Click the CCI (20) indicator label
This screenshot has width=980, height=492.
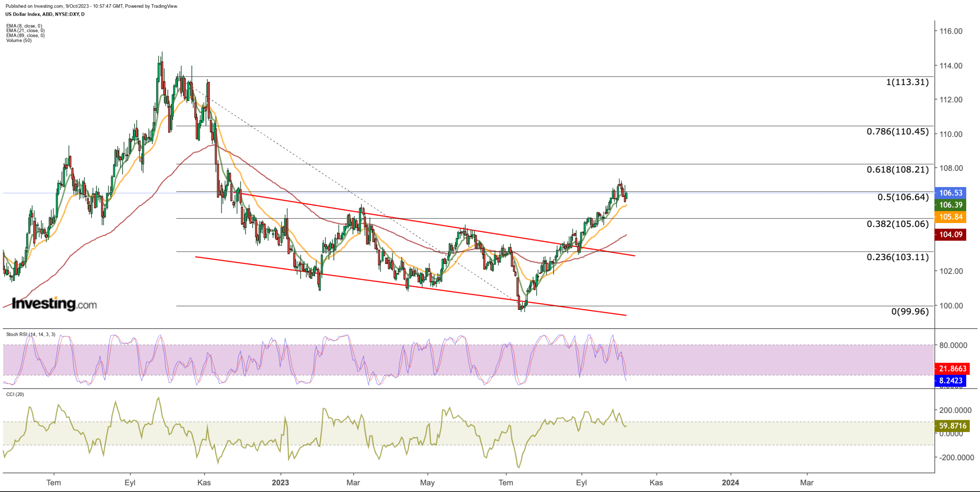15,394
